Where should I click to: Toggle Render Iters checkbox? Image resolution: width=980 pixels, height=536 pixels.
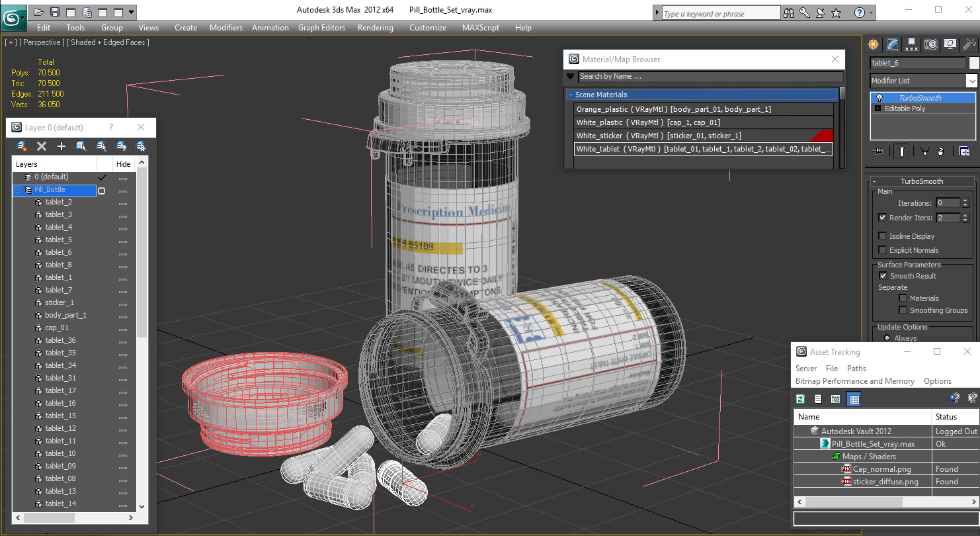pos(882,217)
